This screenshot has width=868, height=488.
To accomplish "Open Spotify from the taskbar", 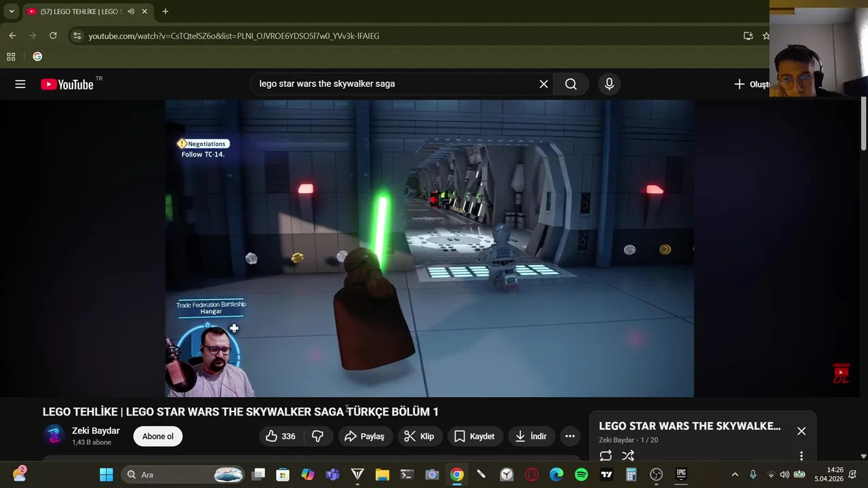I will (581, 474).
